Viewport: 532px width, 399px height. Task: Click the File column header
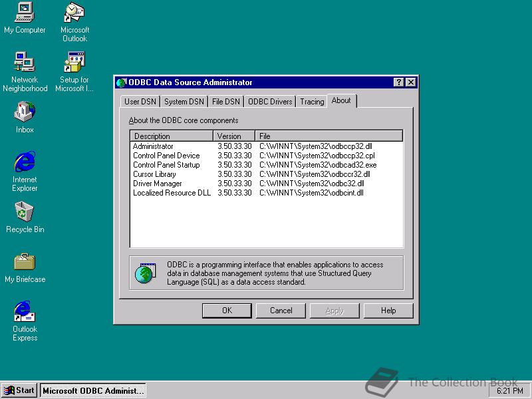329,136
